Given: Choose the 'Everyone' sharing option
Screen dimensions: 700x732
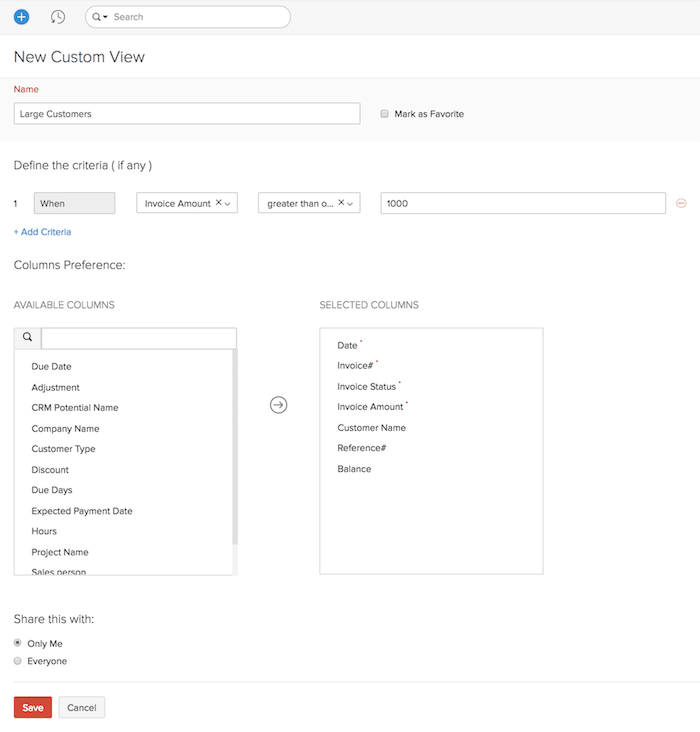Looking at the screenshot, I should (x=18, y=661).
